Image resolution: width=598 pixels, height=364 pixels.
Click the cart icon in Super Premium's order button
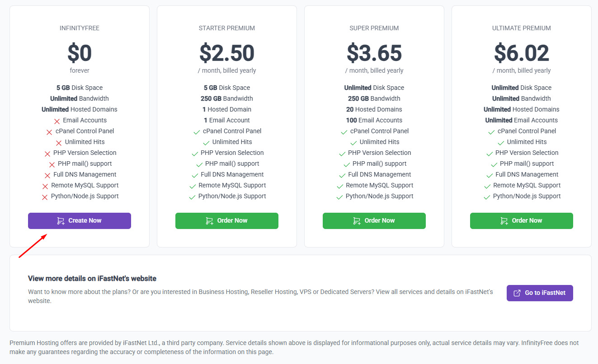point(357,221)
